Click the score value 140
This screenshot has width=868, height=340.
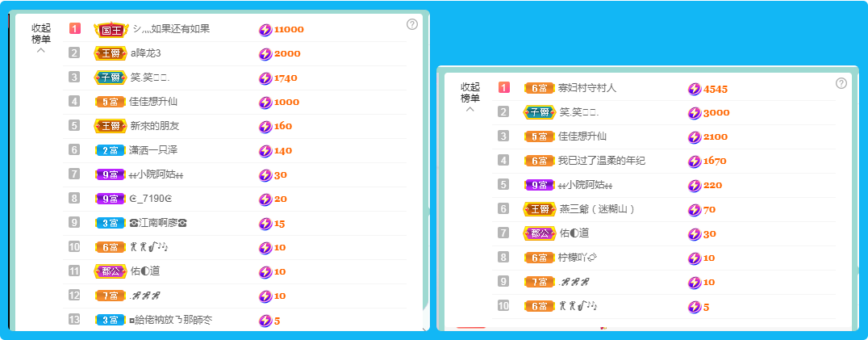coord(283,151)
